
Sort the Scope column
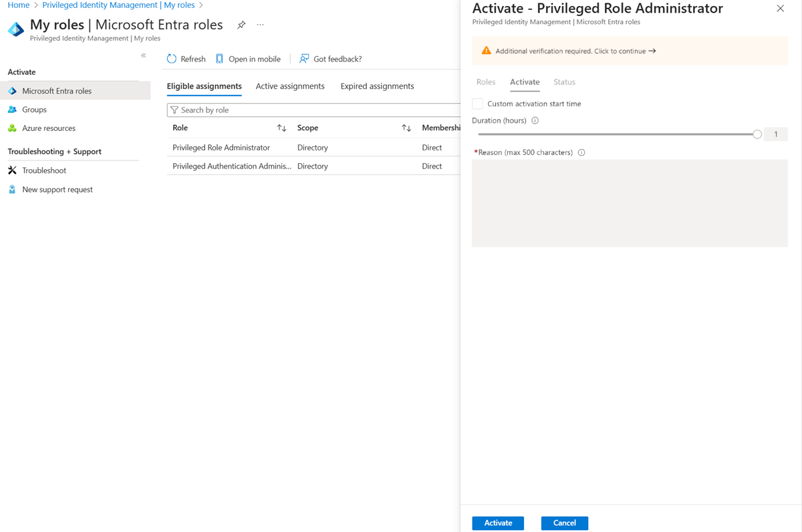pyautogui.click(x=406, y=128)
